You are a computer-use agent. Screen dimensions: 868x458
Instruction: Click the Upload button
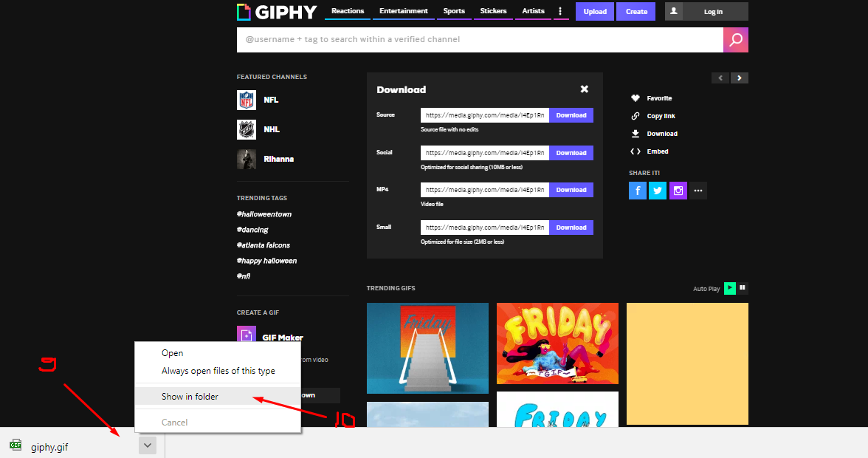pos(595,12)
